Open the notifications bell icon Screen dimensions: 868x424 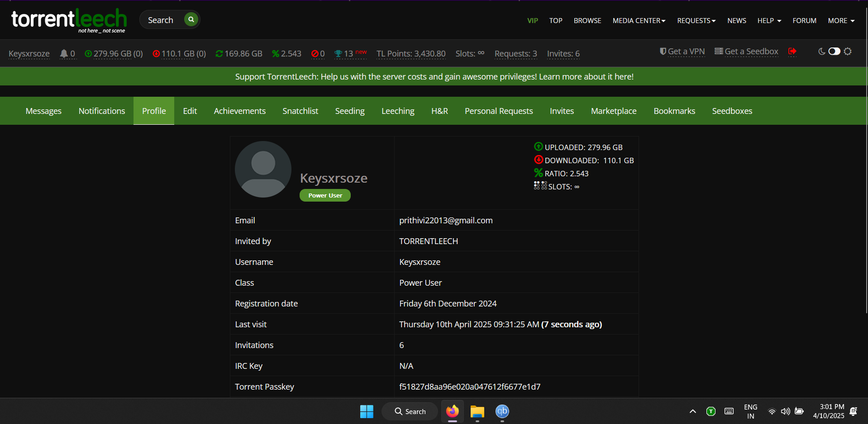[64, 54]
